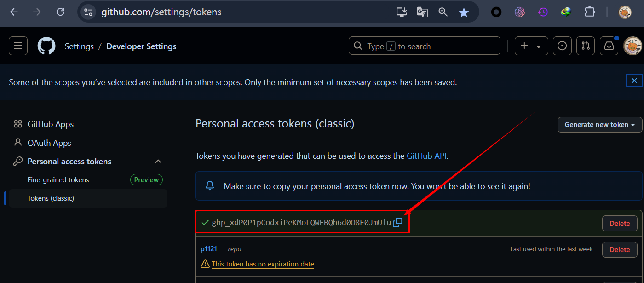Viewport: 644px width, 283px height.
Task: Open pull requests icon in header
Action: [585, 46]
